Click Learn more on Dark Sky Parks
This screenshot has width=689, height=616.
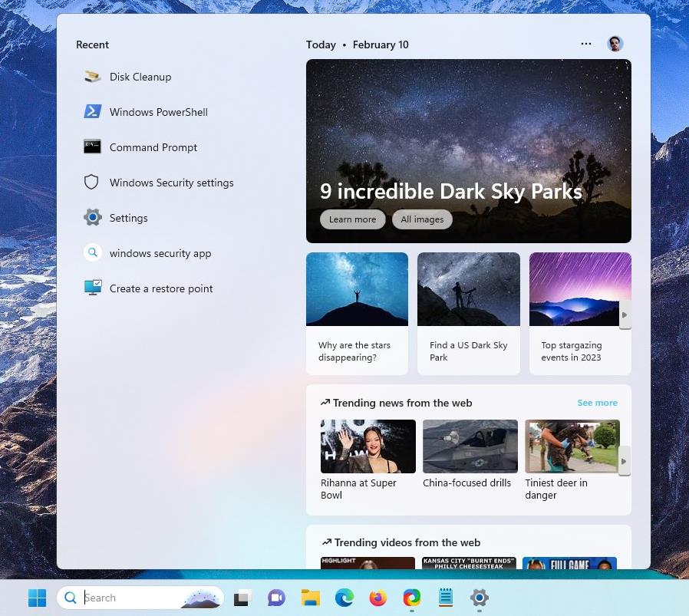[x=352, y=219]
